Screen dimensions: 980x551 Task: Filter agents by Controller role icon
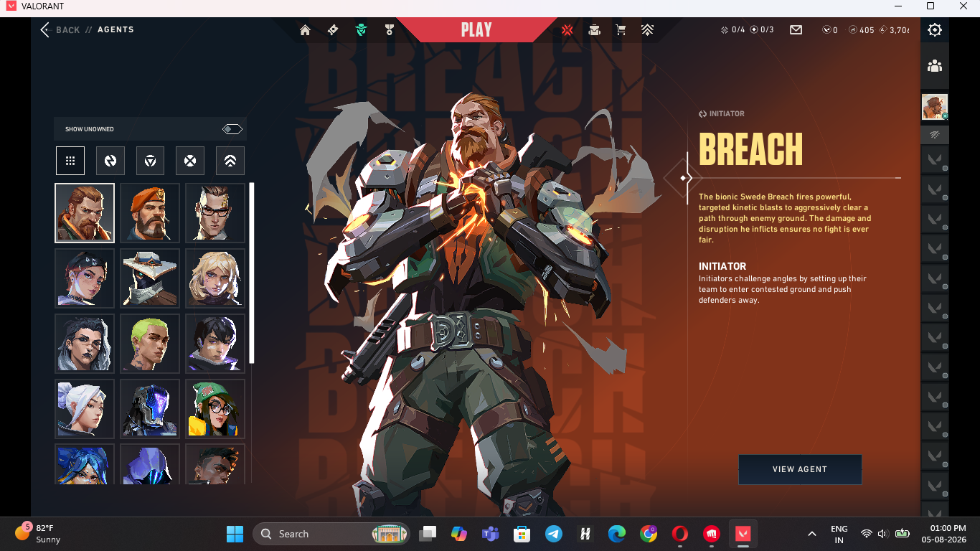coord(230,161)
